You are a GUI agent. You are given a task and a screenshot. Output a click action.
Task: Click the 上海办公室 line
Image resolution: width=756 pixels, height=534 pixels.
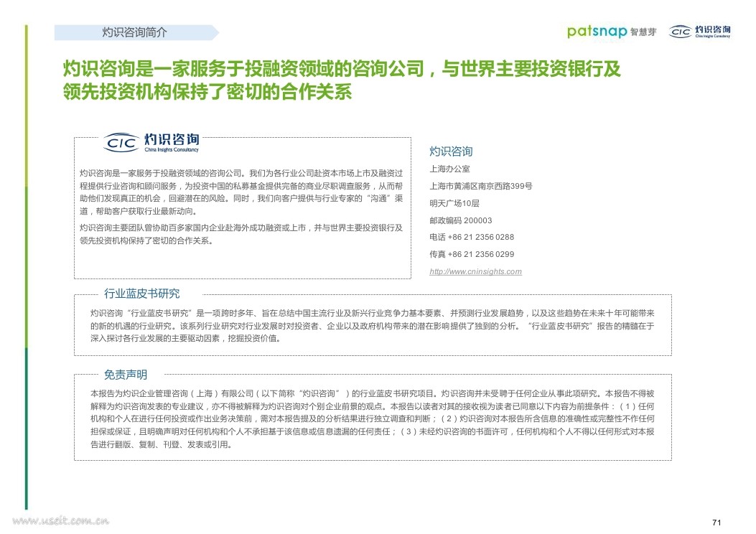pyautogui.click(x=449, y=169)
